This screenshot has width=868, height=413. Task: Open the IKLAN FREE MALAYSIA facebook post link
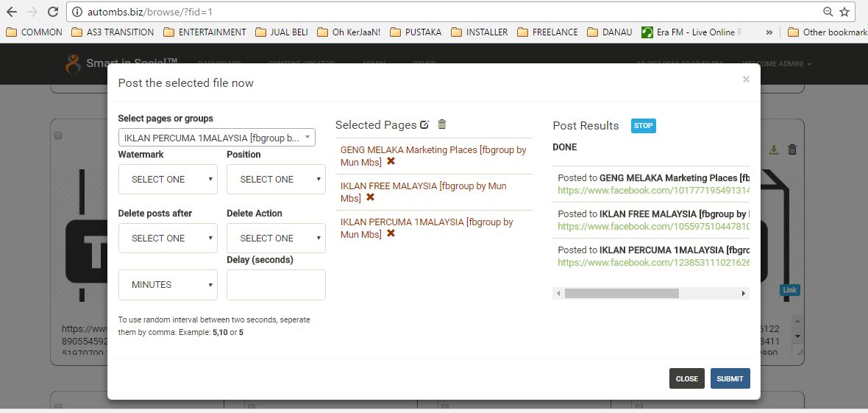tap(653, 226)
